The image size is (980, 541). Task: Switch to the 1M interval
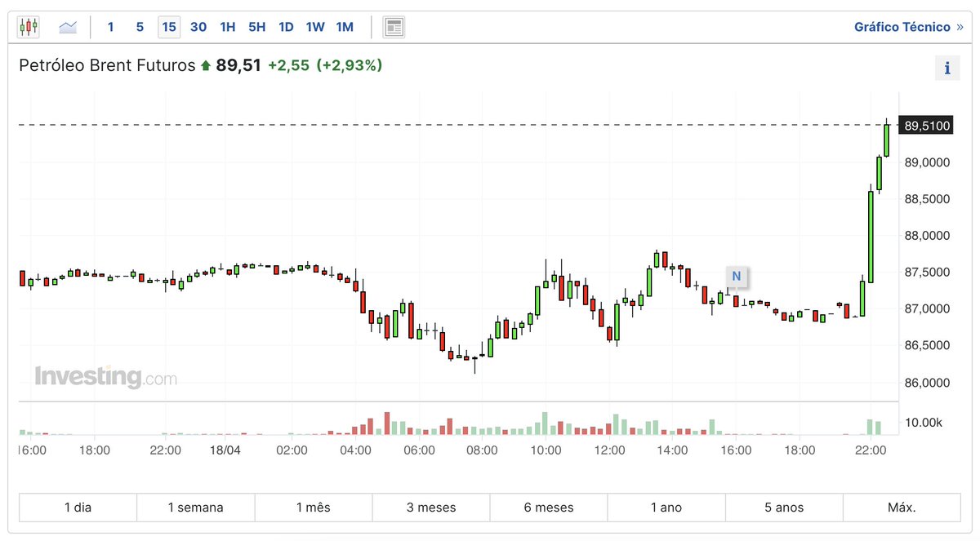point(345,27)
